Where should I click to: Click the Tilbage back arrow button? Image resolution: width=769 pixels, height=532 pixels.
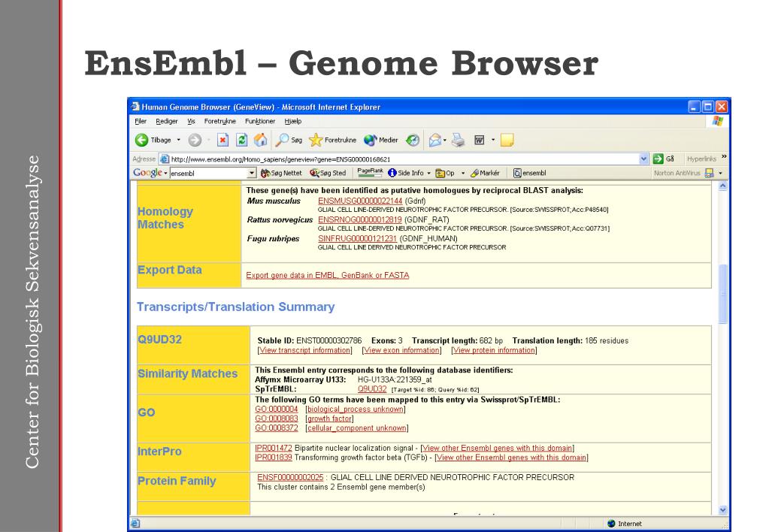(153, 141)
